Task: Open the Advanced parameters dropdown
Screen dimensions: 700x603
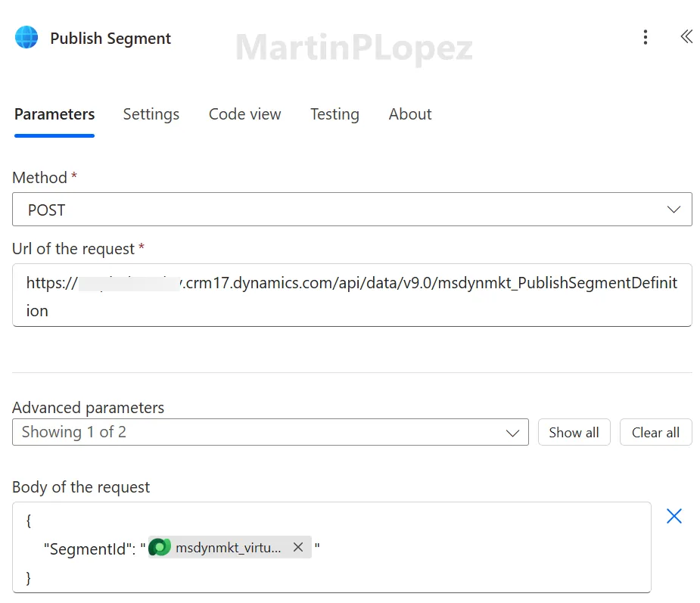Action: point(270,432)
